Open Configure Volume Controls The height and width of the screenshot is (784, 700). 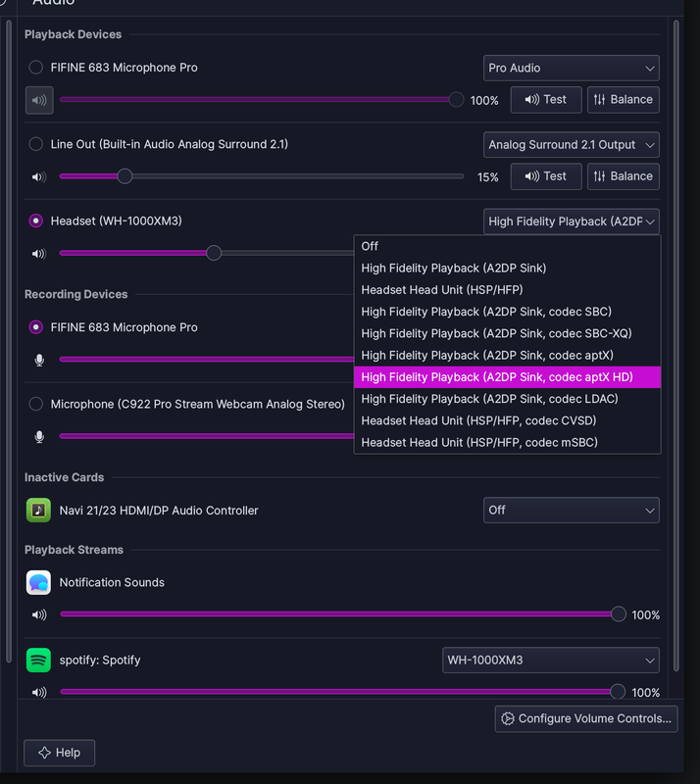tap(586, 718)
